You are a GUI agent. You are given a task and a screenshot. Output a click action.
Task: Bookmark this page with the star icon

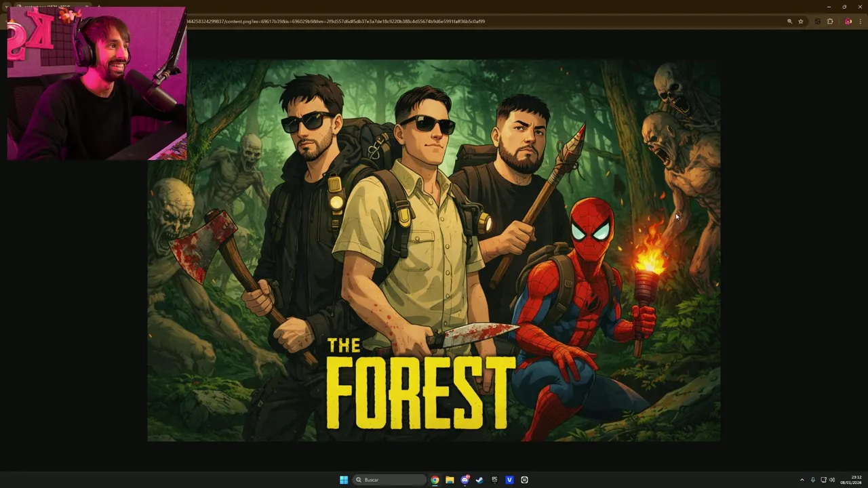801,22
